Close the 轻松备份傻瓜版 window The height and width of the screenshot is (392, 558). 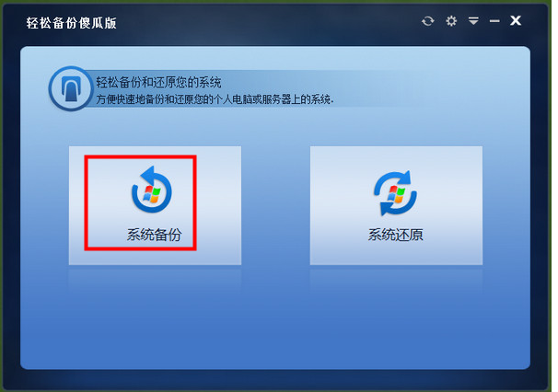516,20
